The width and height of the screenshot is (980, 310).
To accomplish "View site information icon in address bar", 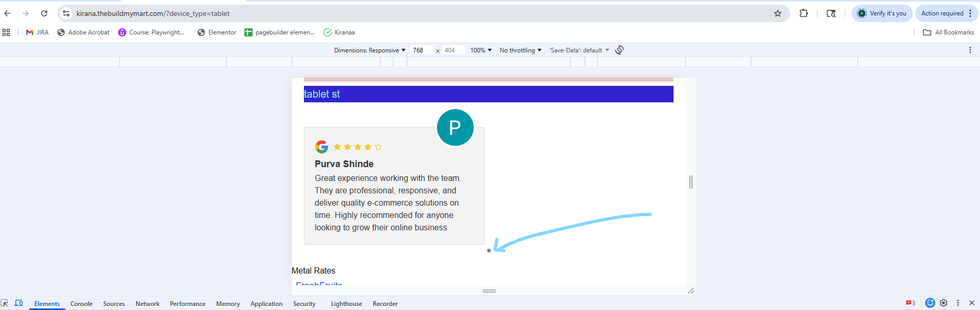I will coord(66,13).
